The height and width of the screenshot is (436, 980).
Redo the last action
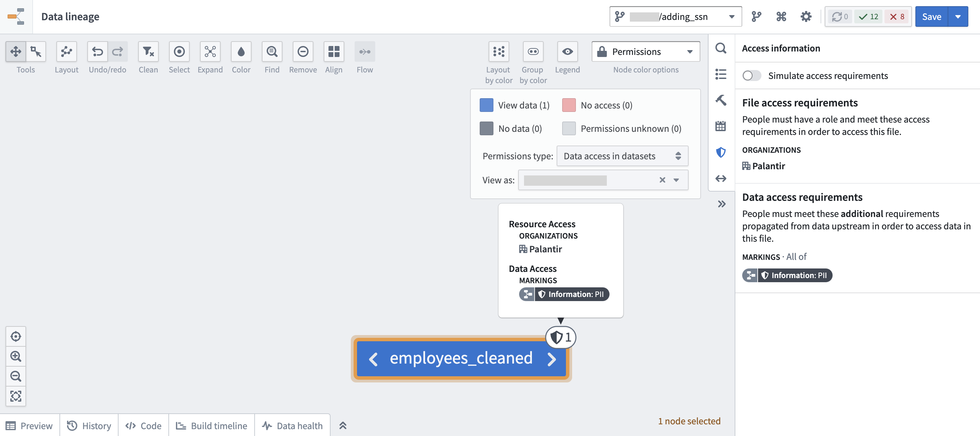pos(118,51)
